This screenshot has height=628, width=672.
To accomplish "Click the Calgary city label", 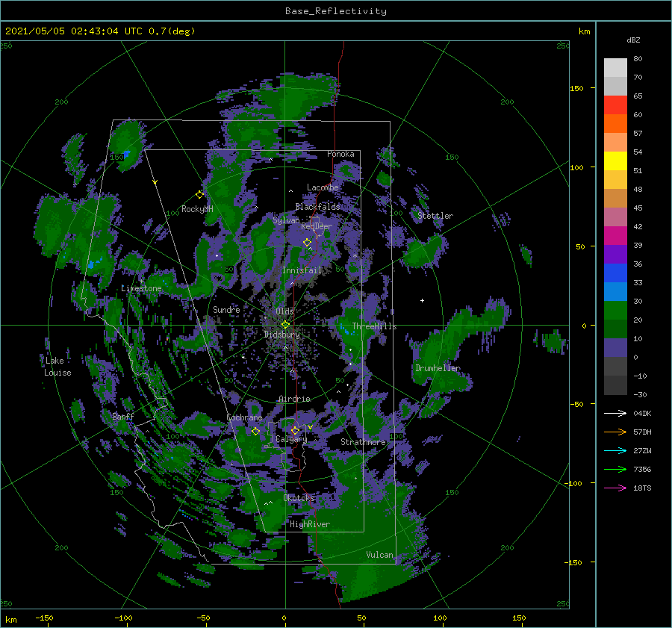I will coord(291,439).
